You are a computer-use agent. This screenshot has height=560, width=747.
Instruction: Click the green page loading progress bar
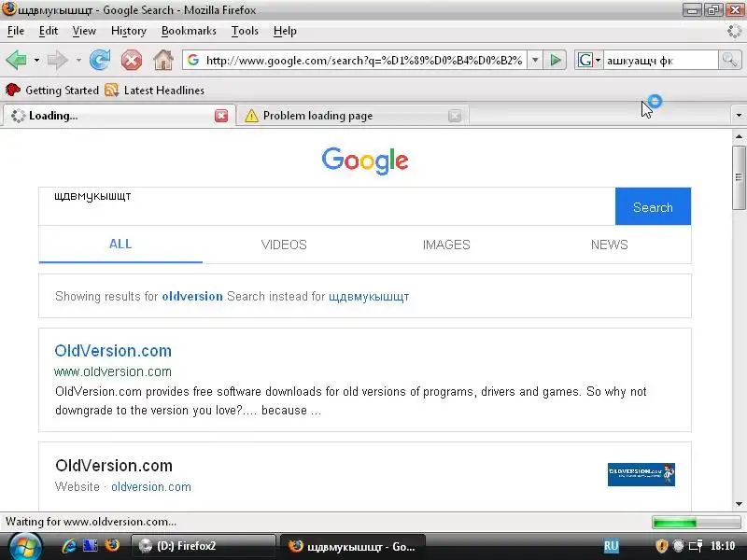pyautogui.click(x=696, y=523)
